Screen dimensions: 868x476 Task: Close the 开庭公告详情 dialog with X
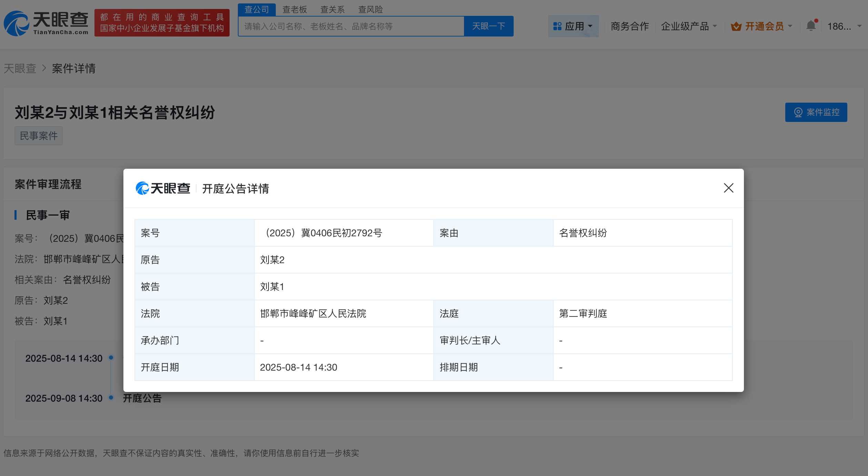click(728, 188)
